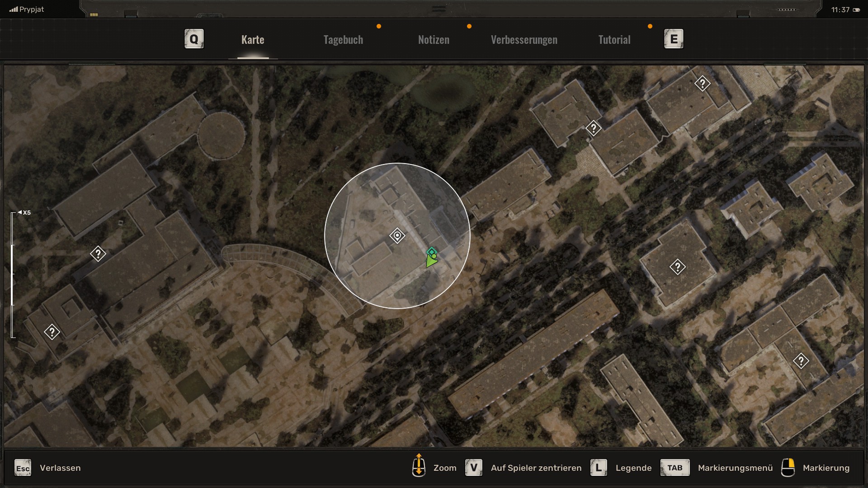This screenshot has height=488, width=868.
Task: Select the unknown location marker at far left
Action: [98, 253]
